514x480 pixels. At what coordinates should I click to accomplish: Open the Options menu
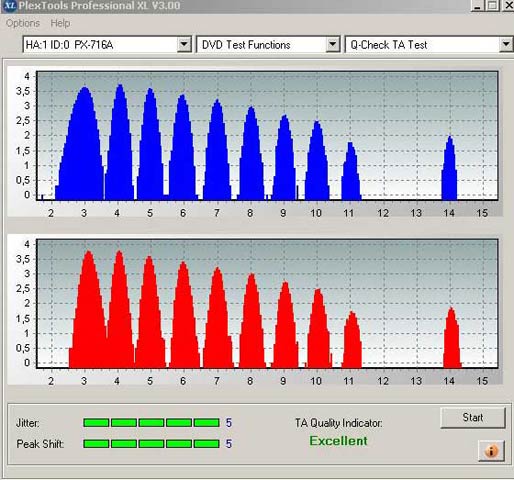(x=23, y=23)
